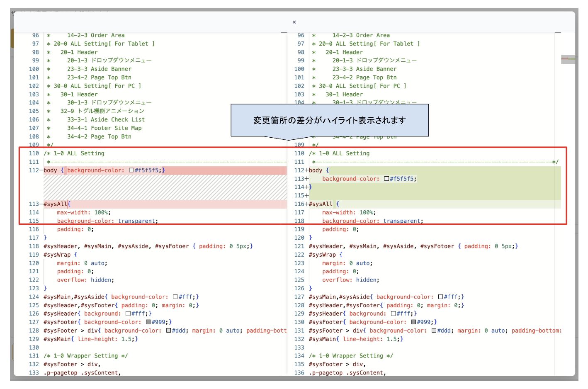Viewport: 588px width, 389px height.
Task: Click "/* 1-0 Wrapper Setting */" comment in right pane
Action: [x=351, y=356]
